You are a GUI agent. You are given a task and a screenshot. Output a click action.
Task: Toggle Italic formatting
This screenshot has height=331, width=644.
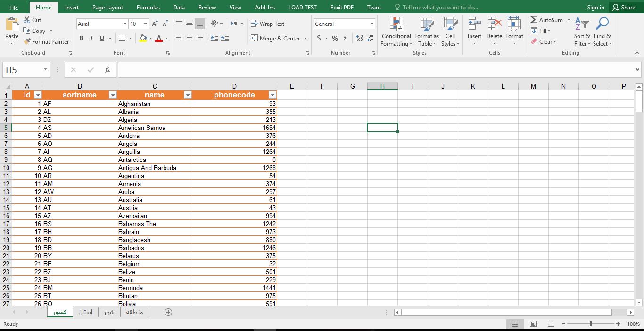pos(91,38)
